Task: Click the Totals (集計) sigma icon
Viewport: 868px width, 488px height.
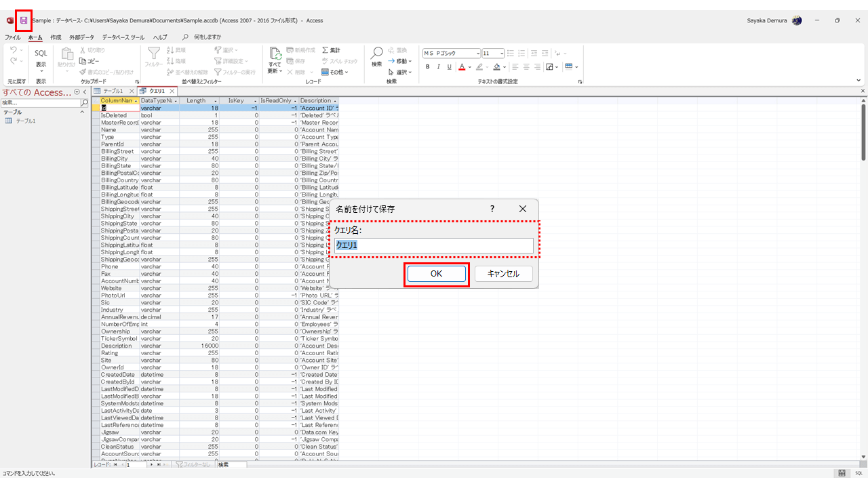Action: [x=325, y=50]
